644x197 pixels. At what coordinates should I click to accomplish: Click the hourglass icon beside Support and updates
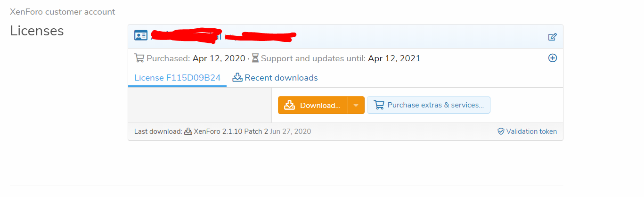pos(255,58)
